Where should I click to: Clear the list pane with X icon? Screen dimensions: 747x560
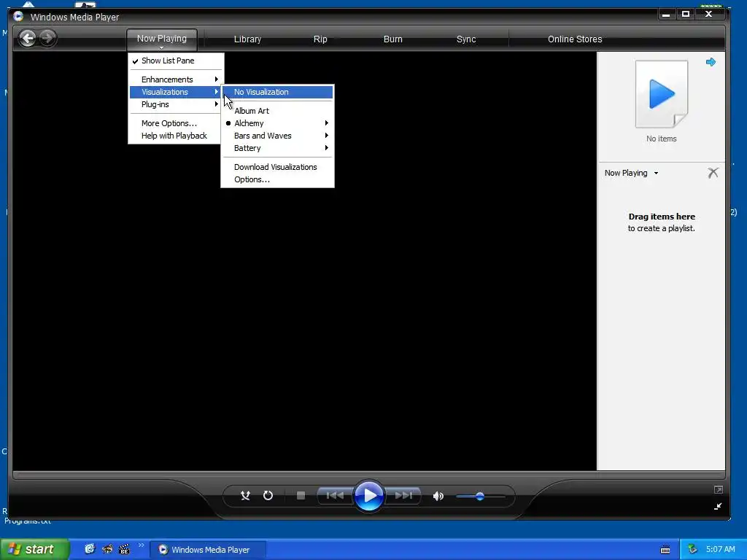[713, 172]
